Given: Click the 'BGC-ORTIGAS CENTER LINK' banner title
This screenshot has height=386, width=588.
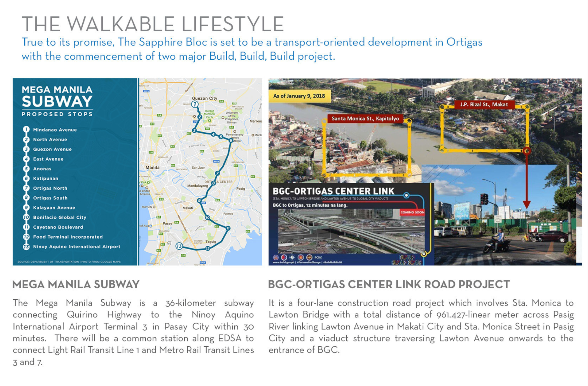Looking at the screenshot, I should 333,191.
